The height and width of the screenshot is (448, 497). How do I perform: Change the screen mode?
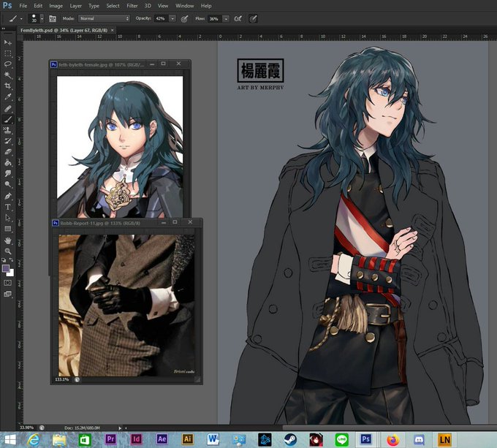8,294
